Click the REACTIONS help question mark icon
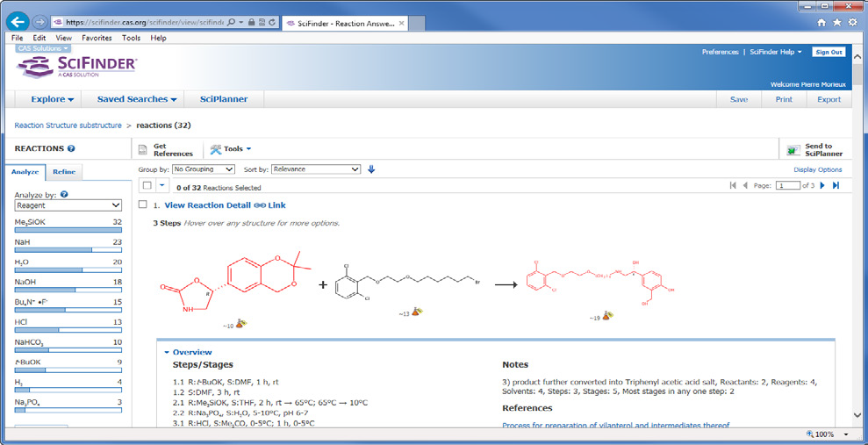 pos(71,149)
